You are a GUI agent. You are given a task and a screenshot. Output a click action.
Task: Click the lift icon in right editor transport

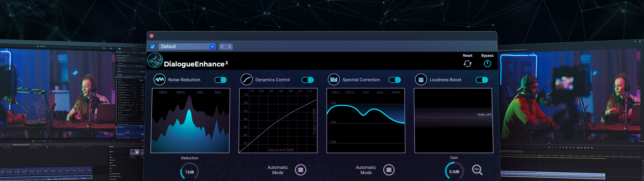[x=578, y=148]
